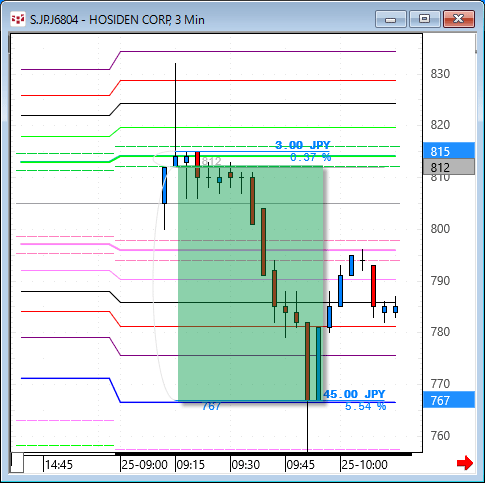Viewport: 485px width, 483px height.
Task: Click the red chart app icon in title bar
Action: (x=18, y=19)
